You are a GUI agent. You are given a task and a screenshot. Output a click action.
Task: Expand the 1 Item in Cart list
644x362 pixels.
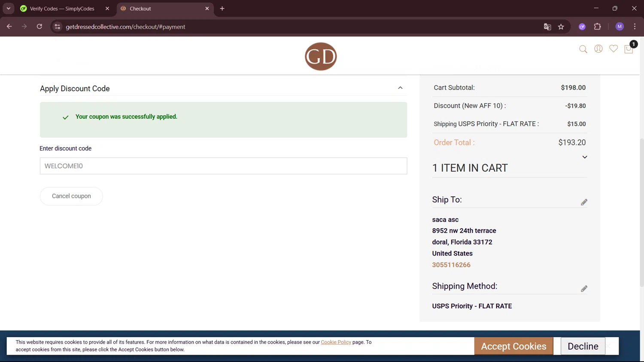point(584,157)
